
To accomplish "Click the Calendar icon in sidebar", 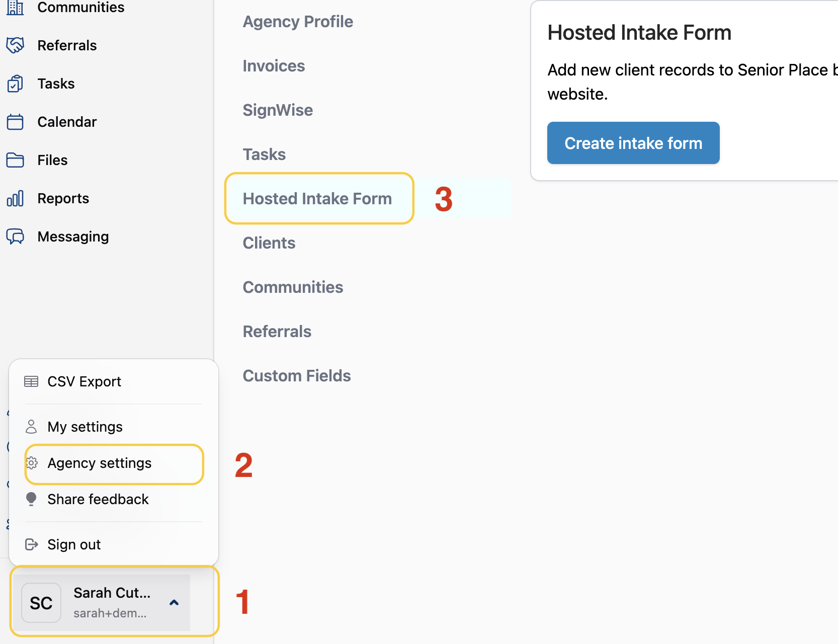I will tap(15, 122).
